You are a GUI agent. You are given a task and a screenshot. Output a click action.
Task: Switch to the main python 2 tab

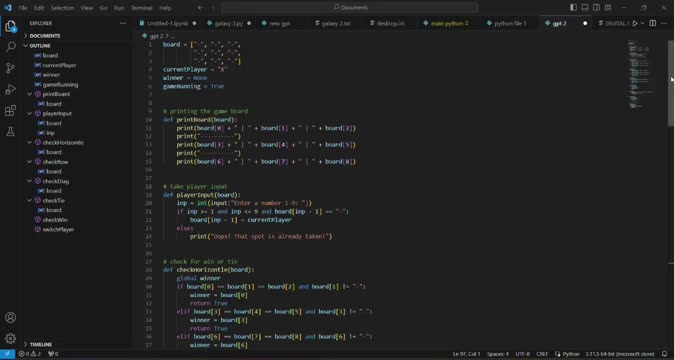click(x=450, y=23)
